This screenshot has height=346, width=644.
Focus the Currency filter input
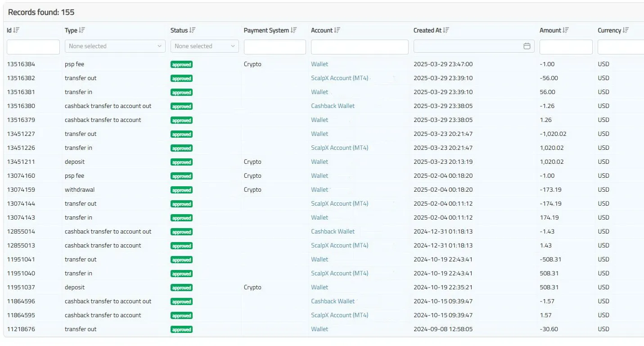point(621,47)
